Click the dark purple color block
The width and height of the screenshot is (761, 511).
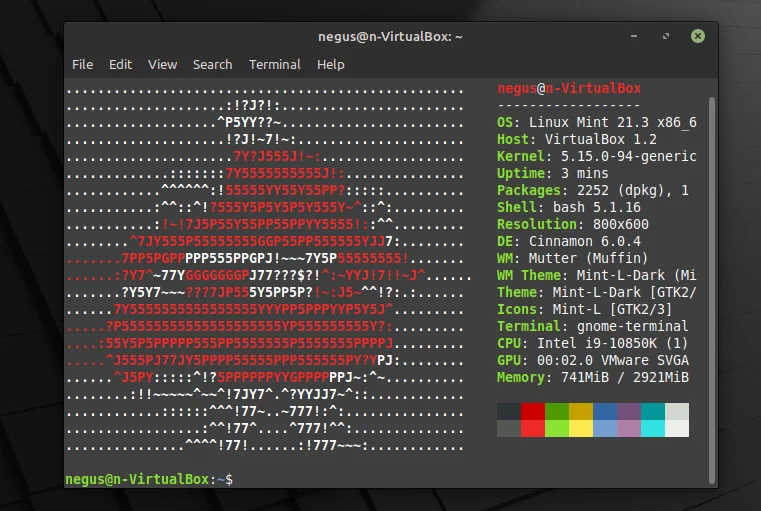coord(629,411)
